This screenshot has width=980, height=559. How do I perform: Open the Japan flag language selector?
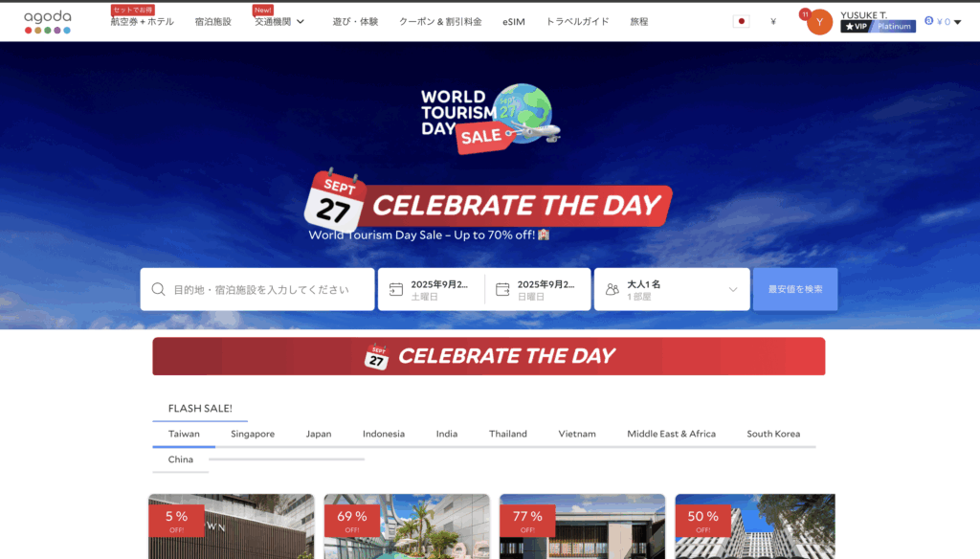point(742,21)
